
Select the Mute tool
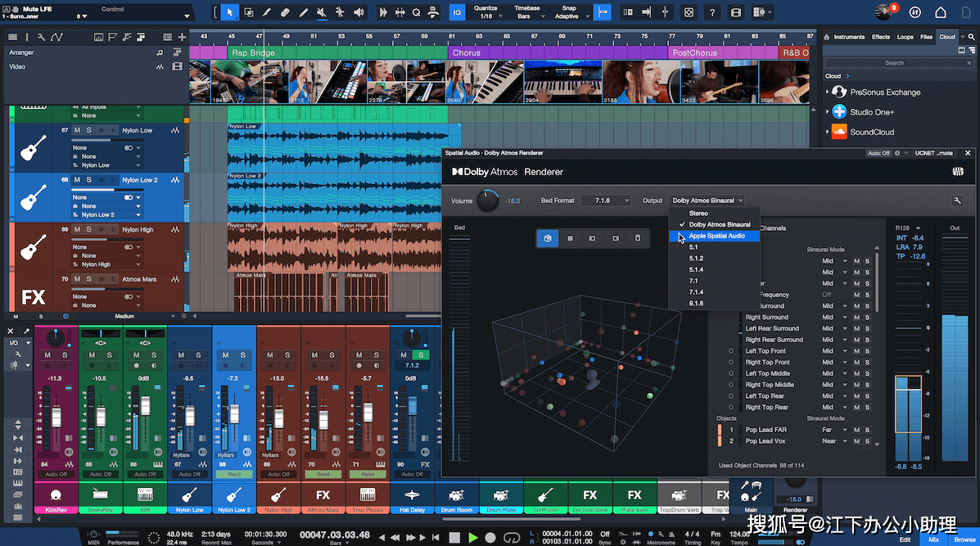coord(321,12)
